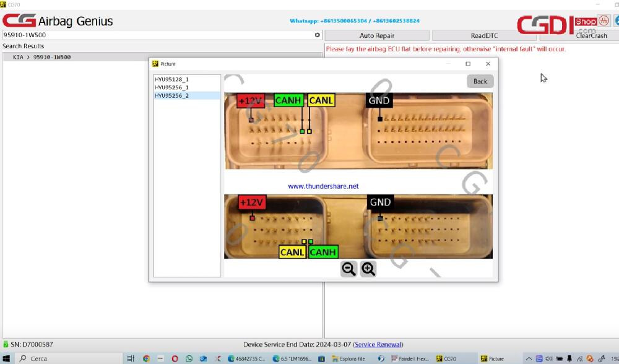Switch to CG70 taskbar window
This screenshot has height=364, width=619.
(x=446, y=358)
